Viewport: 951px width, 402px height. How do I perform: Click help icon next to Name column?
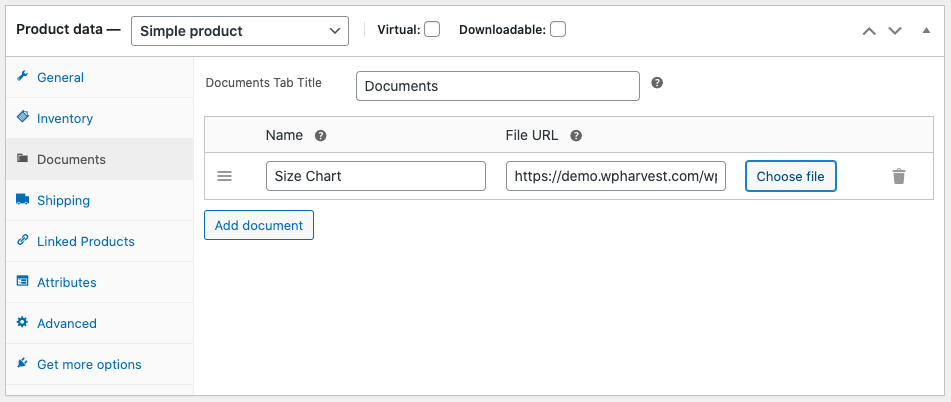pyautogui.click(x=321, y=136)
